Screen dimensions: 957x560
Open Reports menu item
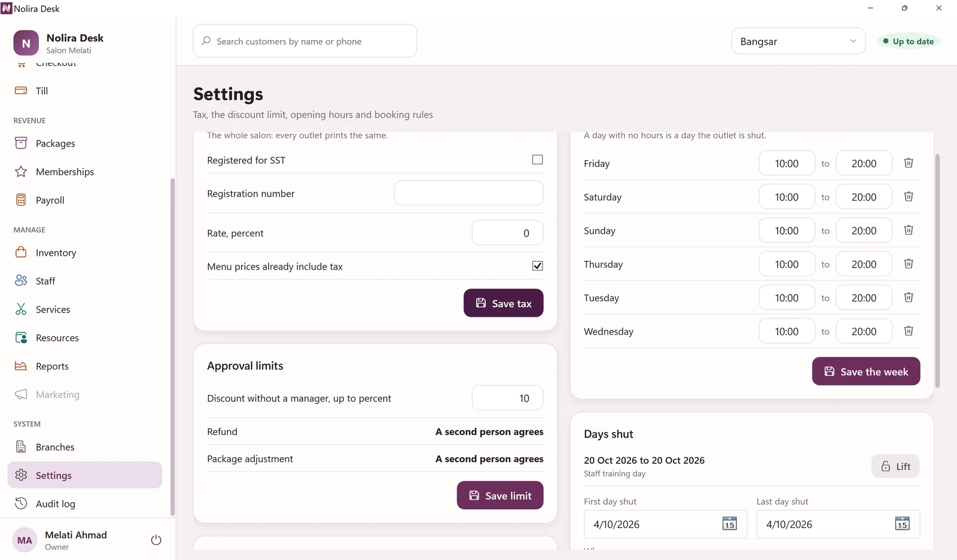click(84, 366)
